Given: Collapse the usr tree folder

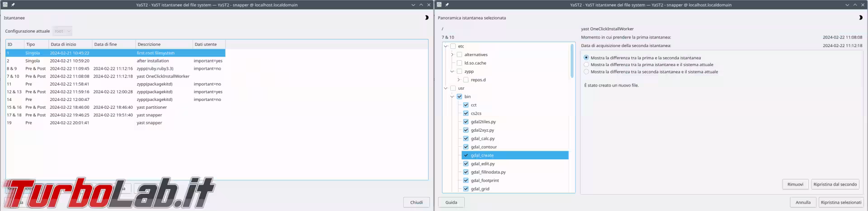Looking at the screenshot, I should pyautogui.click(x=446, y=88).
